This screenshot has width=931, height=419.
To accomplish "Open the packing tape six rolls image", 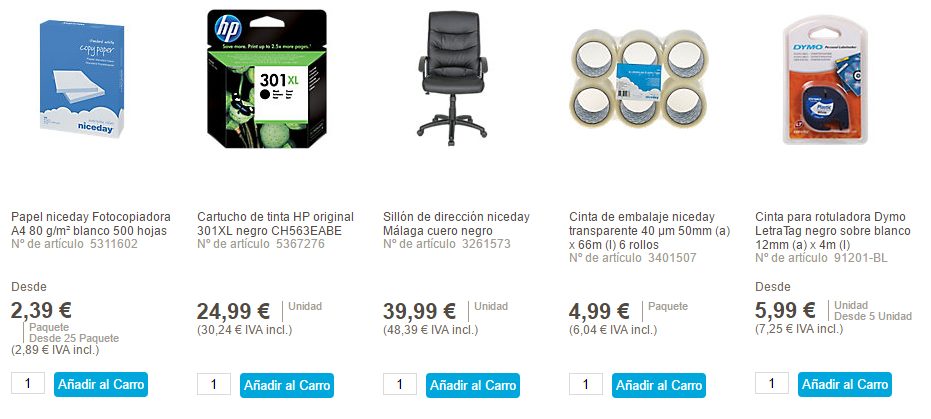I will pyautogui.click(x=639, y=79).
